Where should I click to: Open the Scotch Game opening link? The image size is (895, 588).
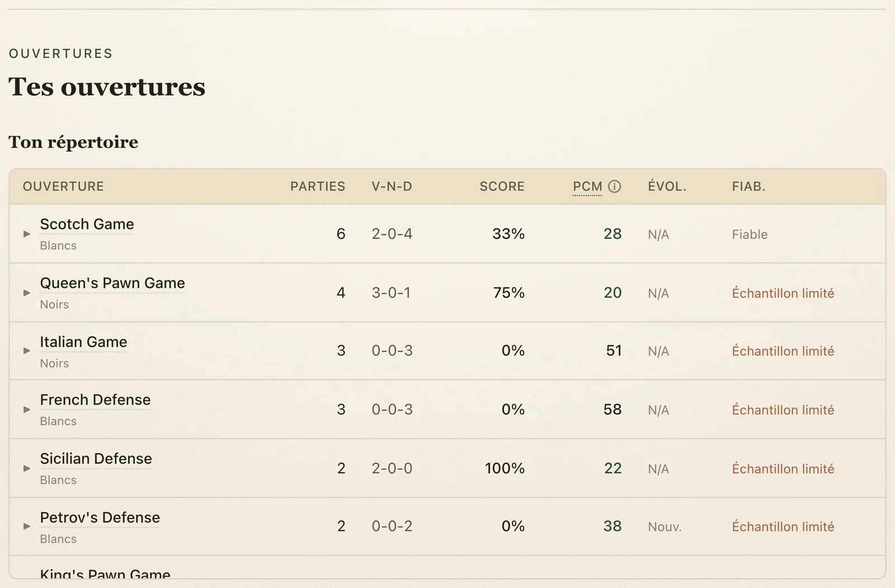87,224
